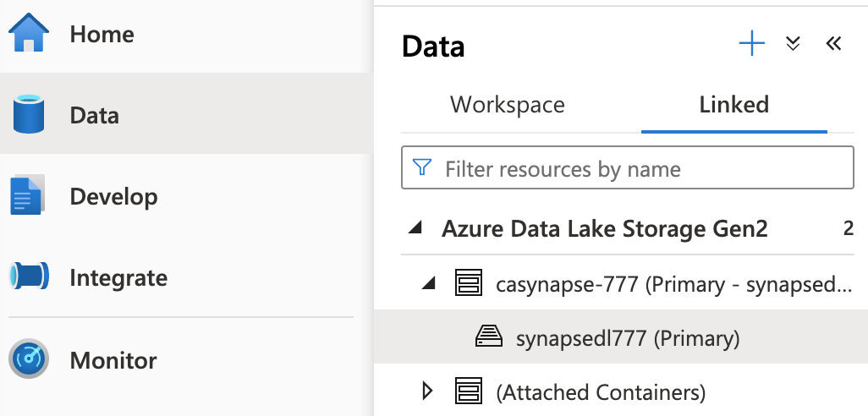The image size is (868, 416).
Task: Collapse the casynapse-777 tree node arrow
Action: (429, 284)
